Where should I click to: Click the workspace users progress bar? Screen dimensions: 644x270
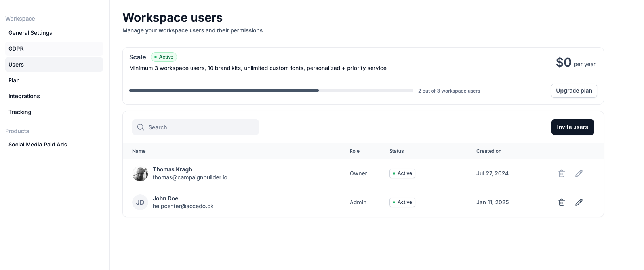click(x=271, y=91)
